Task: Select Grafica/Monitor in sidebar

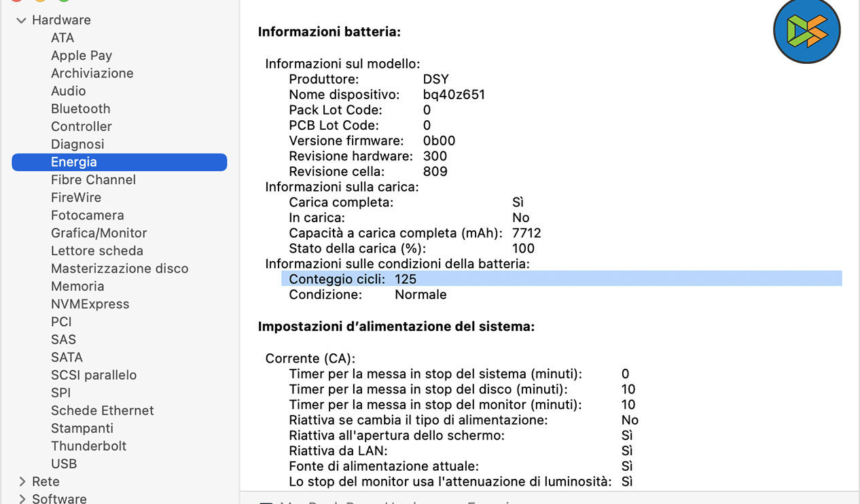Action: click(98, 233)
